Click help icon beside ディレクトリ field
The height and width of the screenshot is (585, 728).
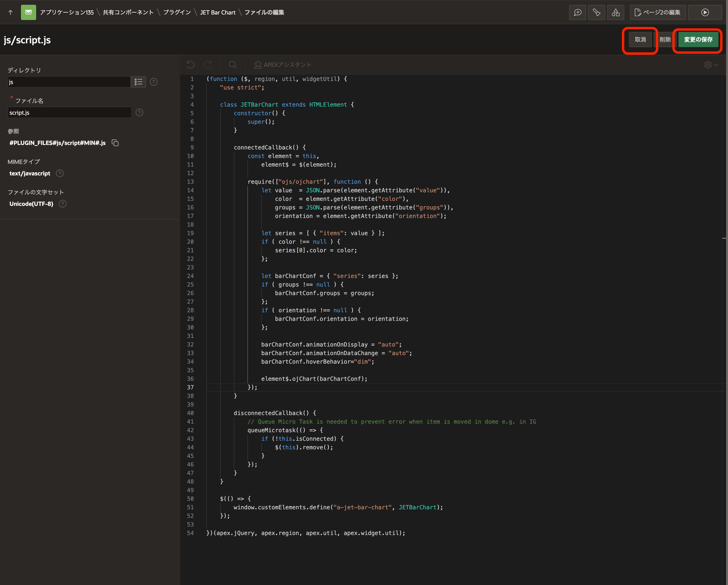(x=154, y=82)
